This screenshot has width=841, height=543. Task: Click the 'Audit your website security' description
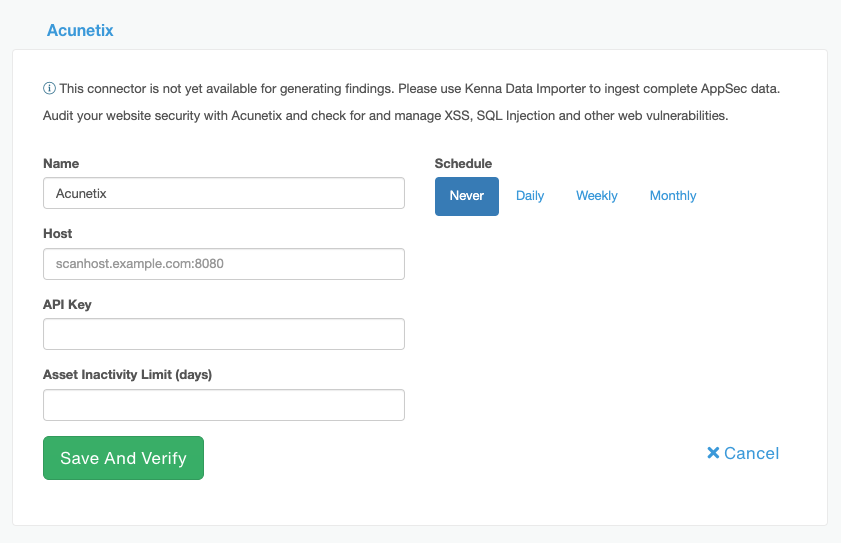(386, 115)
